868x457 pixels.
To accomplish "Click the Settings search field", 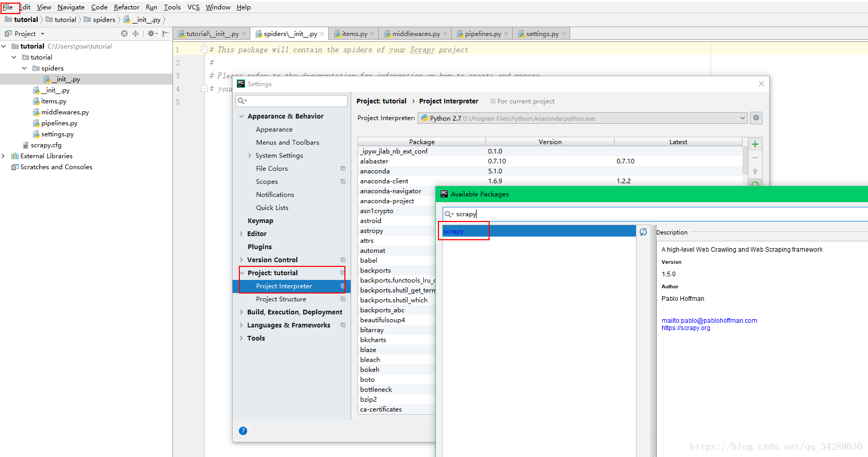I will [x=292, y=101].
